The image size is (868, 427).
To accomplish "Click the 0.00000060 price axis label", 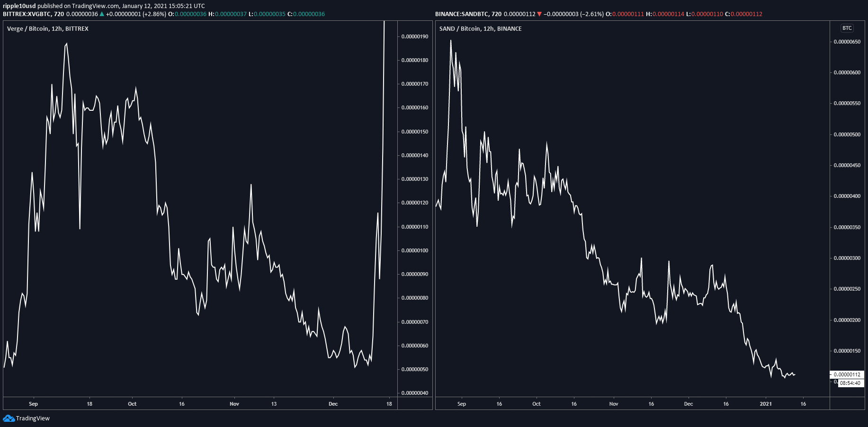I will [x=415, y=346].
